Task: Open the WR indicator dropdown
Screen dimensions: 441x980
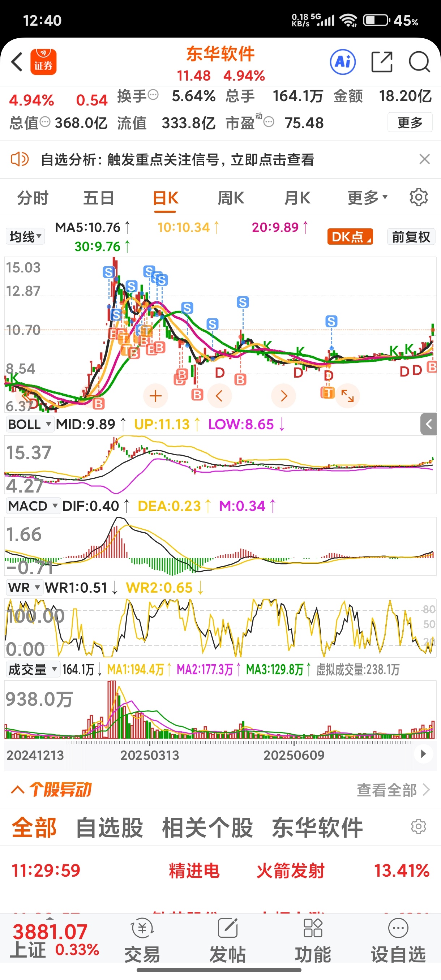Action: tap(24, 588)
